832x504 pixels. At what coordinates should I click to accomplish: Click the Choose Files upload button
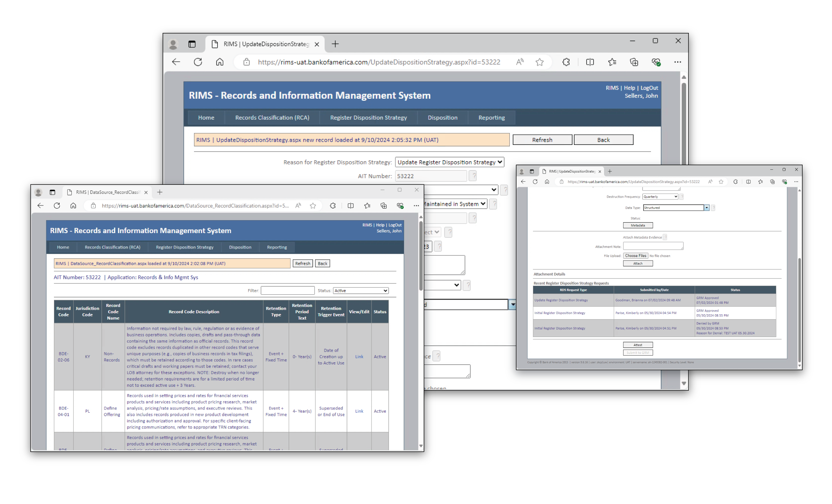pos(636,256)
